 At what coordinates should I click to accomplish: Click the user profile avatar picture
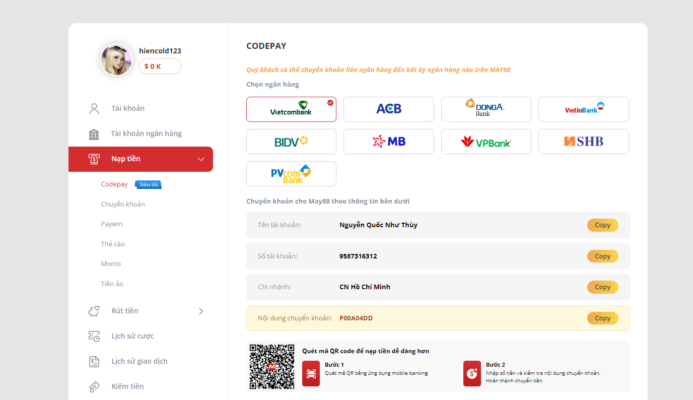pyautogui.click(x=116, y=60)
